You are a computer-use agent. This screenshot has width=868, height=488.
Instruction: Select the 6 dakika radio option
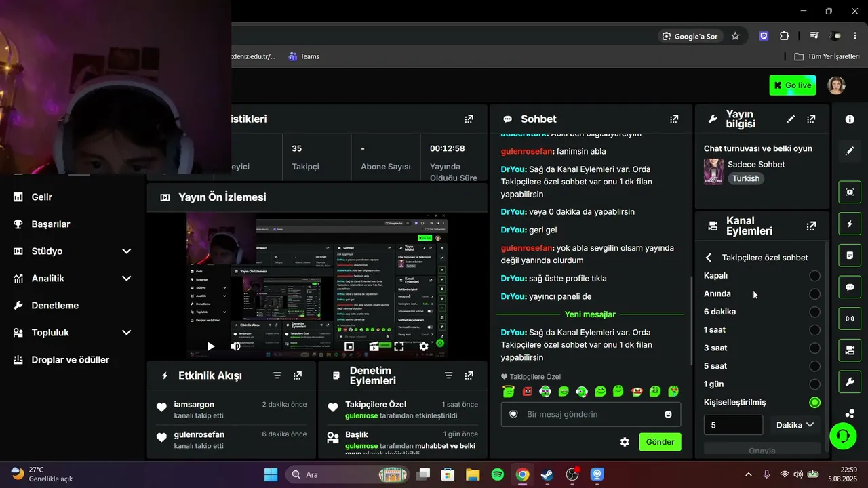(x=814, y=312)
